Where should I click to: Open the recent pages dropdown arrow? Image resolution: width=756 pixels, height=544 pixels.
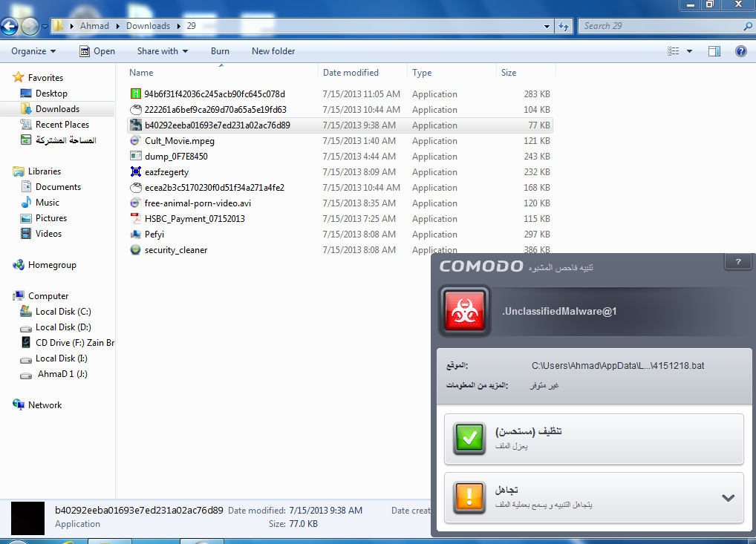coord(45,27)
